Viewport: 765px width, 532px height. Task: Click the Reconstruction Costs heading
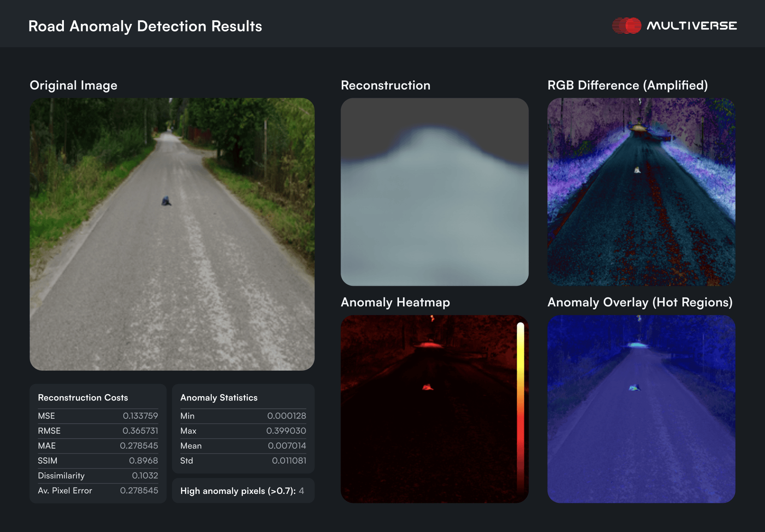point(83,398)
